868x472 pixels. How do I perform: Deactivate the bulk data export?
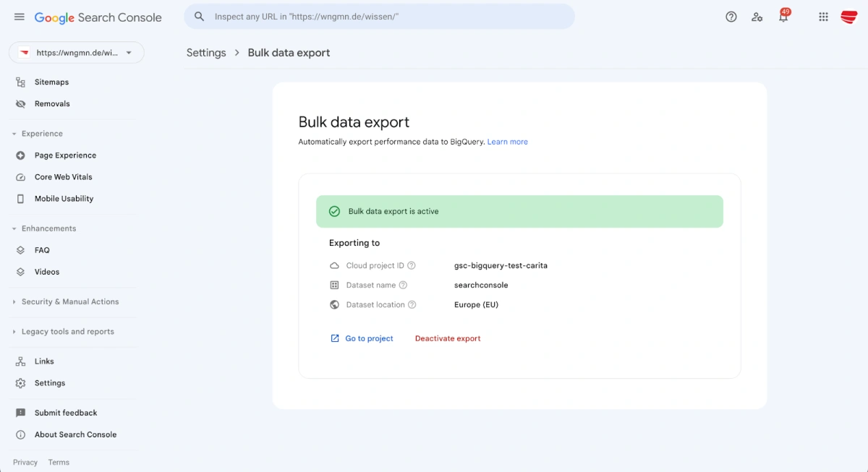pos(447,338)
